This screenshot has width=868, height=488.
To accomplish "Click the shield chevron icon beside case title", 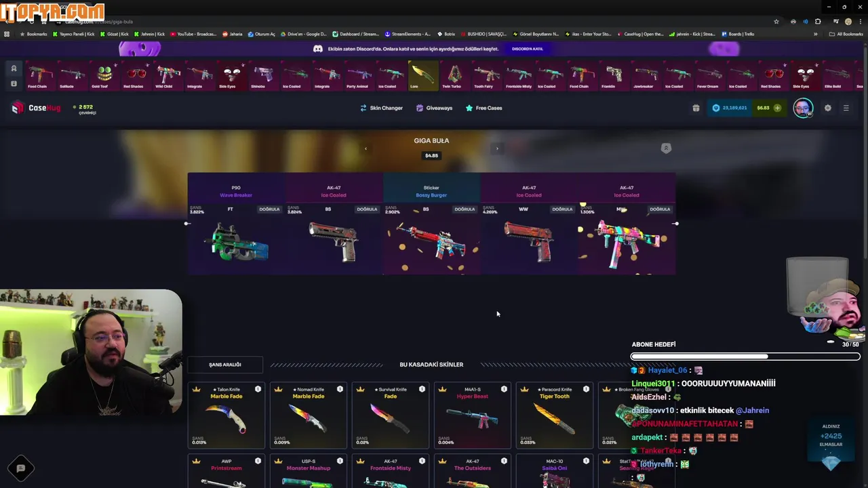I will (x=666, y=148).
